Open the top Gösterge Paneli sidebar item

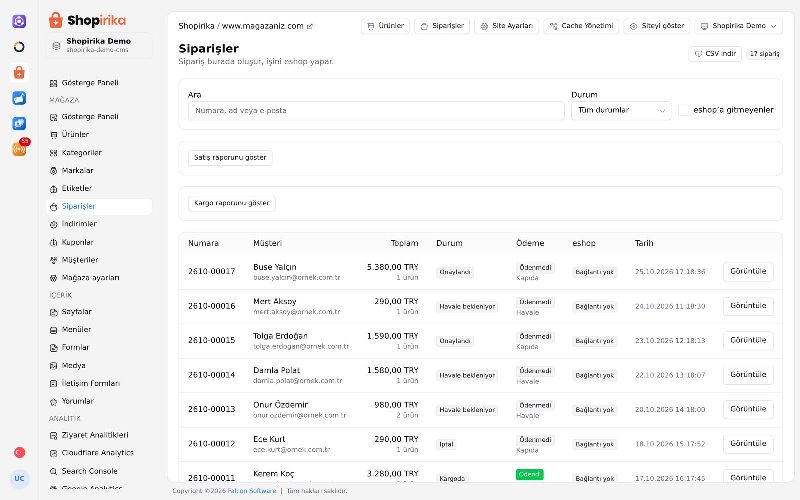coord(98,83)
